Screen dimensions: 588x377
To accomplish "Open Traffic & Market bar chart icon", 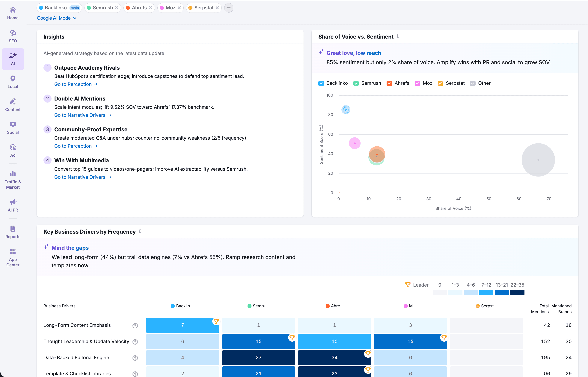I will click(x=13, y=174).
